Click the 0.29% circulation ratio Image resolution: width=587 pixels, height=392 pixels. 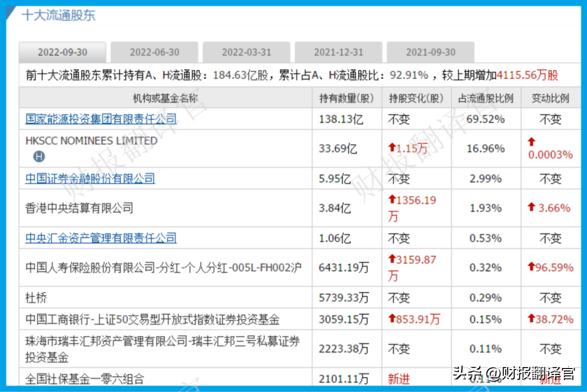coord(486,298)
